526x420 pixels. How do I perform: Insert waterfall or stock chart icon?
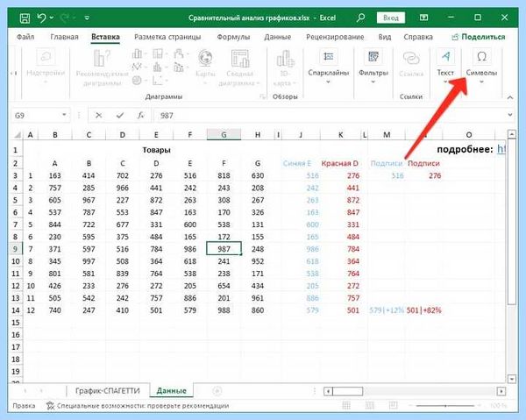click(180, 53)
